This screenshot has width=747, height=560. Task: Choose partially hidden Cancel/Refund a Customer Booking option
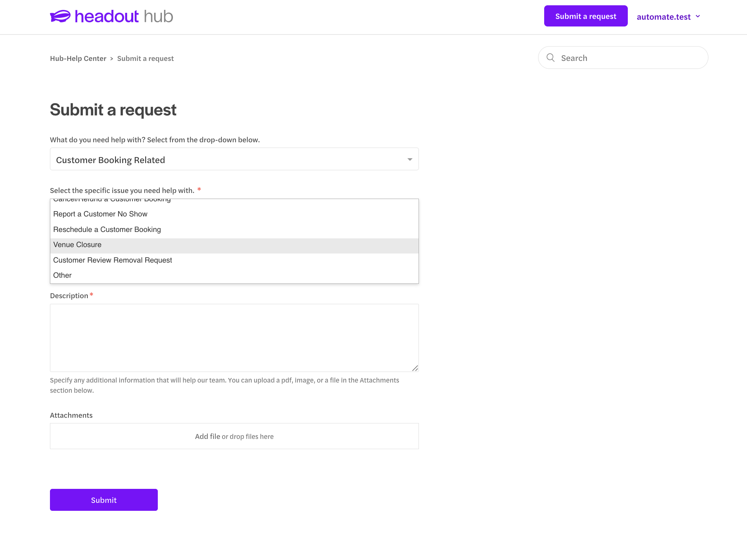(x=234, y=202)
